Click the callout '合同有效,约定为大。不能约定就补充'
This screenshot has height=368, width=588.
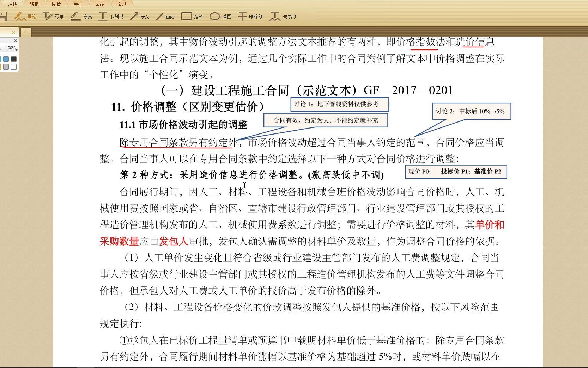pyautogui.click(x=326, y=120)
